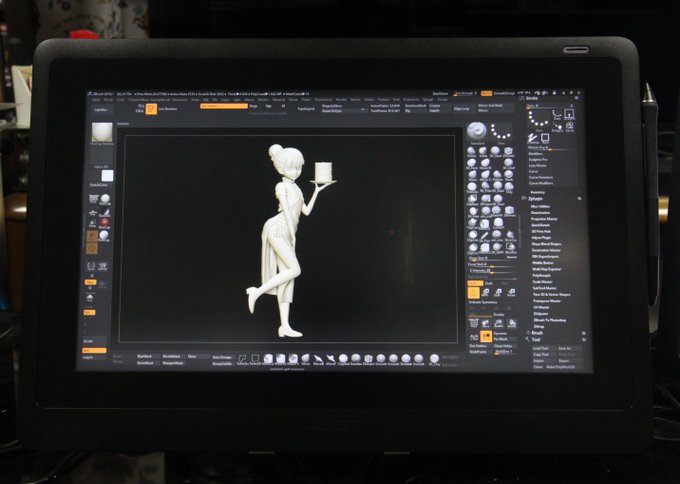The image size is (680, 484).
Task: Expand Transpose Master in Zplugin
Action: [546, 301]
